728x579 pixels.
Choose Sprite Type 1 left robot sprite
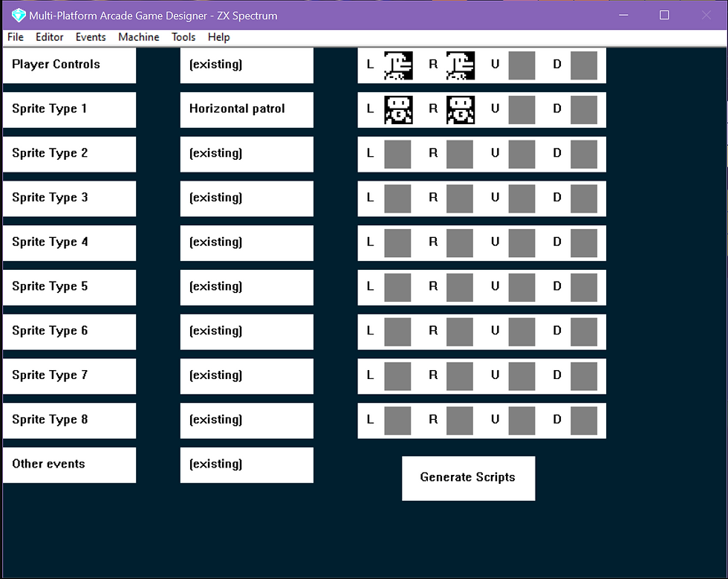[x=398, y=110]
